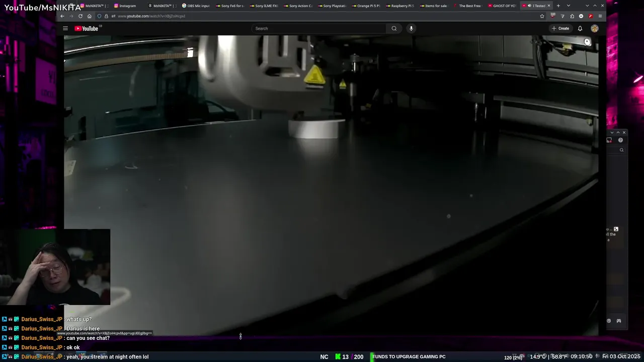Click the video player area
644x362 pixels.
331,185
